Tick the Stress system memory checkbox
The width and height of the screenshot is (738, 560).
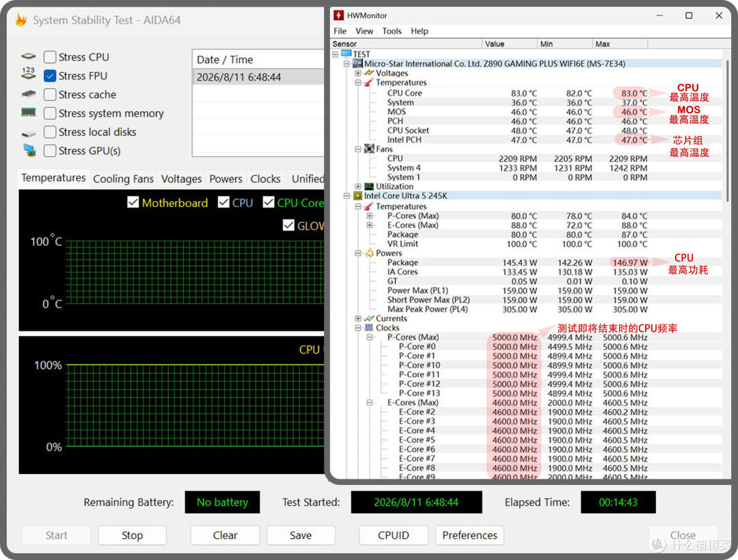click(50, 113)
